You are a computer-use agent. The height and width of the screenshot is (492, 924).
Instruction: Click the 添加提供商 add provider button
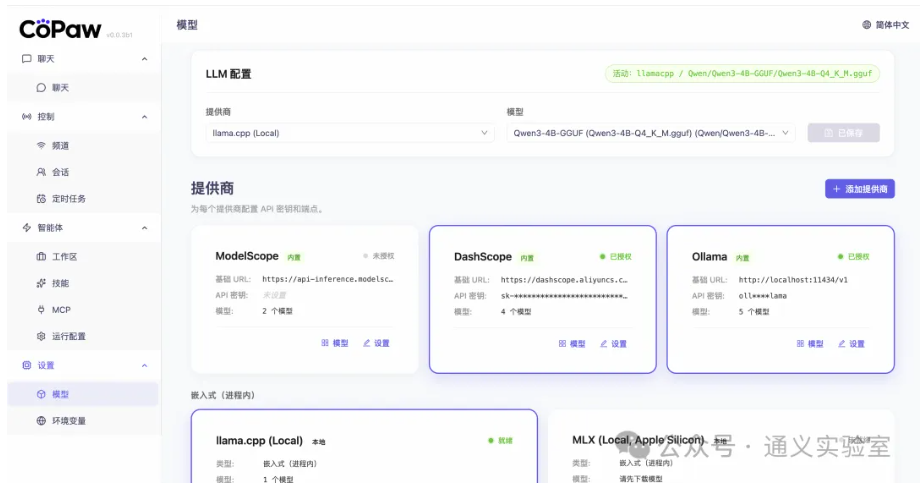click(860, 189)
